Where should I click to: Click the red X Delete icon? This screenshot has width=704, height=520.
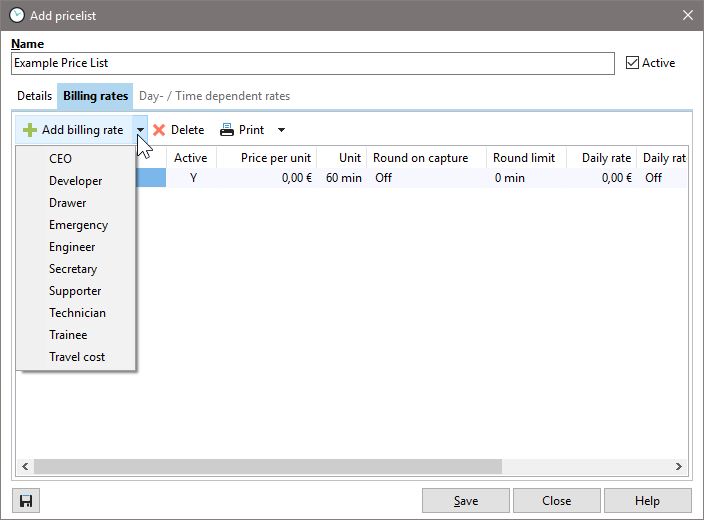159,130
